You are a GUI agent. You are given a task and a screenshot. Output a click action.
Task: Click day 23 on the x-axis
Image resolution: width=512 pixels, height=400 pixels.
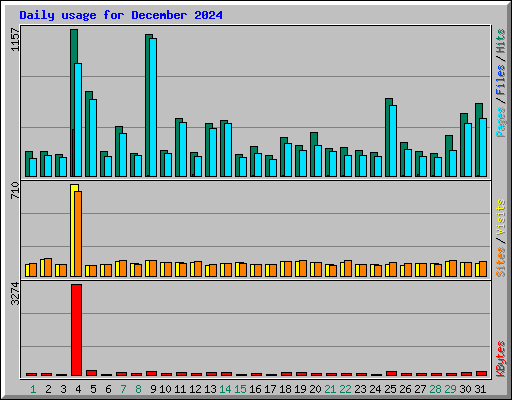pyautogui.click(x=360, y=389)
